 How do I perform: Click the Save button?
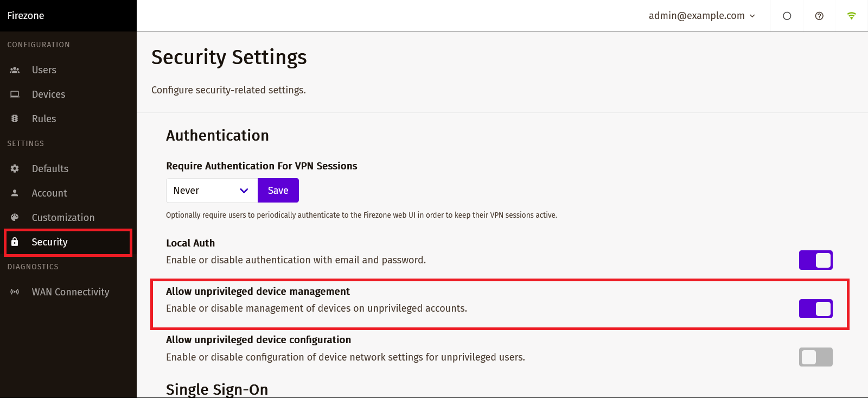278,191
